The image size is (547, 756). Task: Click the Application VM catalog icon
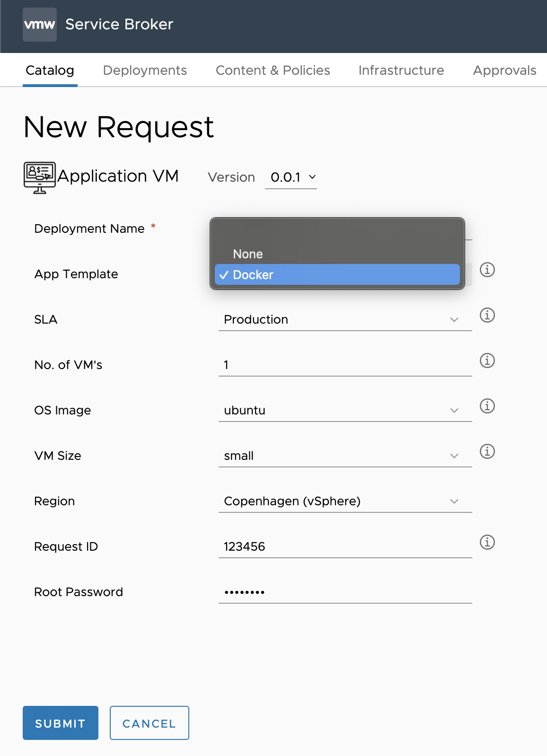click(40, 178)
